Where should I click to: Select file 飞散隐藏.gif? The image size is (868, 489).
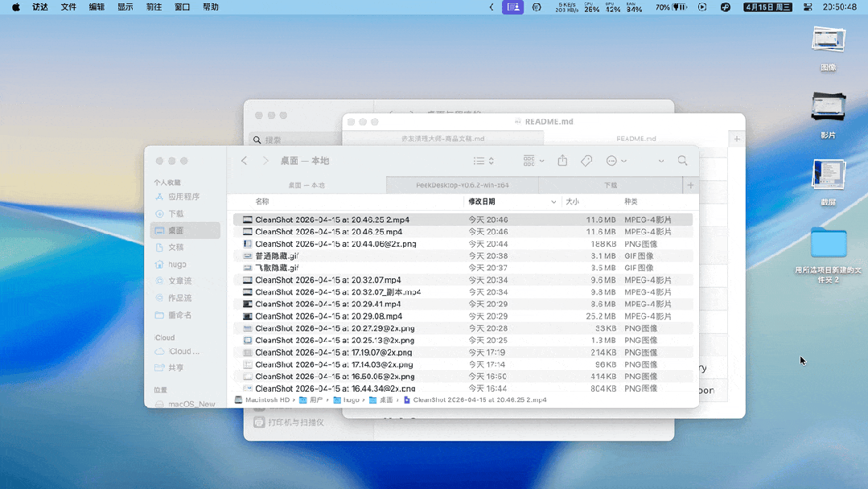pos(463,268)
